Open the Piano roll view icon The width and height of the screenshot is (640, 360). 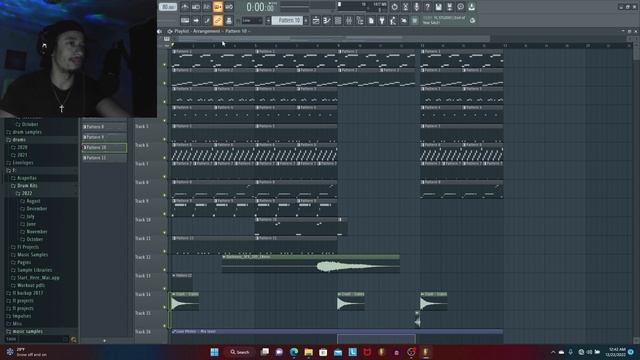click(327, 20)
